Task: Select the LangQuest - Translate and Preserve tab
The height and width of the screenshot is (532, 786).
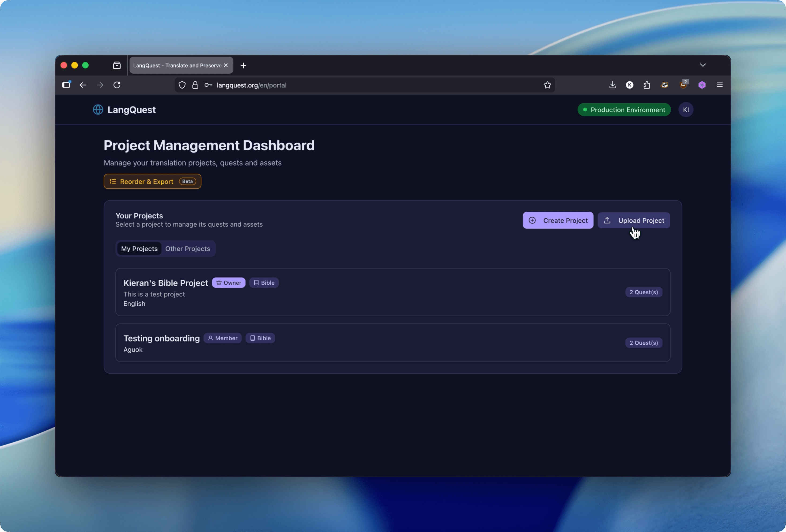Action: coord(181,65)
